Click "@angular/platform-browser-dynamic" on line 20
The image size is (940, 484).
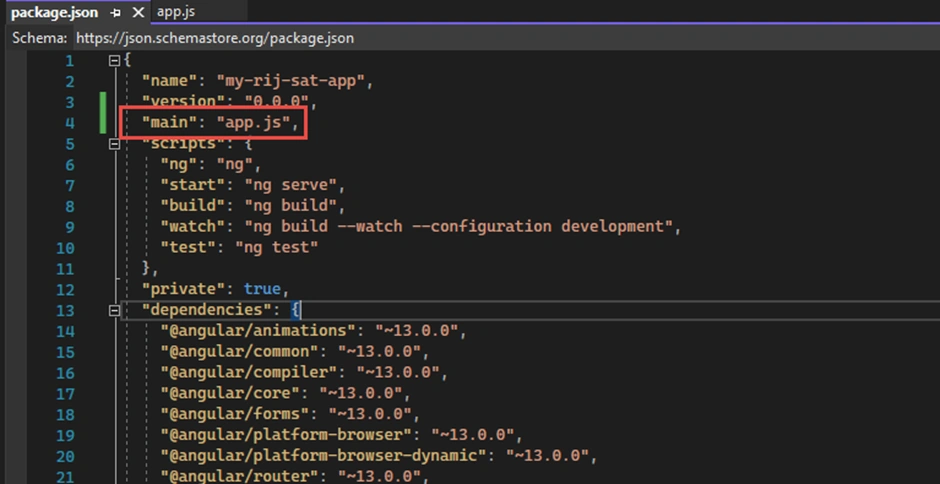click(323, 456)
